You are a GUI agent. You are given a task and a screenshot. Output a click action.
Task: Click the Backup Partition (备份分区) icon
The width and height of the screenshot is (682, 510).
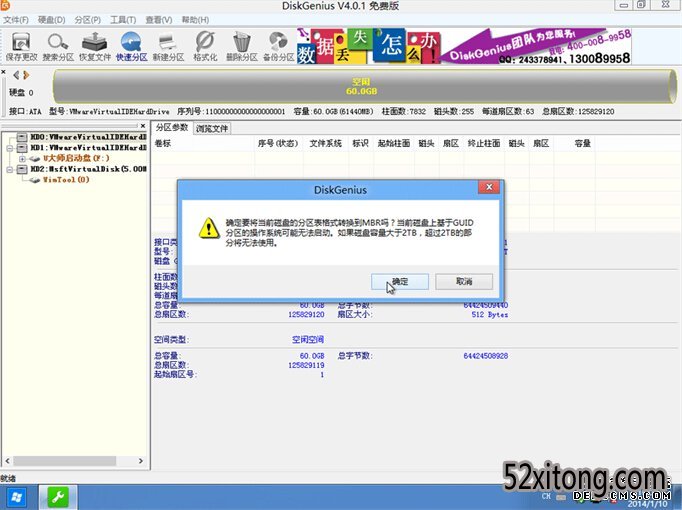point(278,47)
